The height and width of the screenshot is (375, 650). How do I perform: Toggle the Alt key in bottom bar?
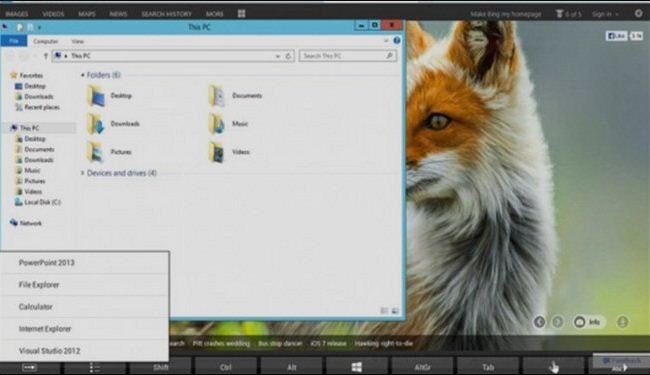pyautogui.click(x=291, y=367)
